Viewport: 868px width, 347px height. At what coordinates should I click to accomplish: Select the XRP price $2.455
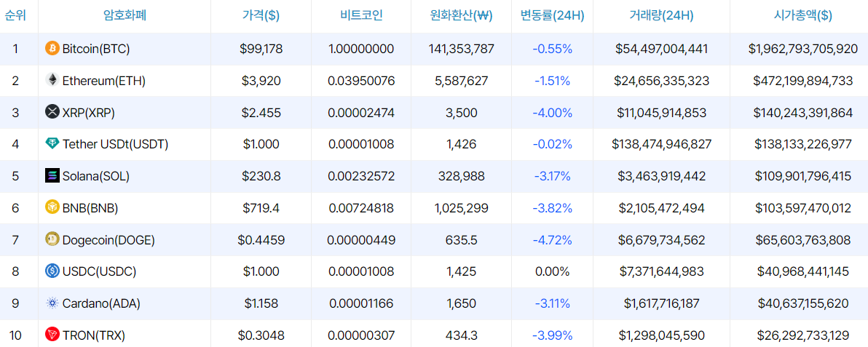(261, 113)
